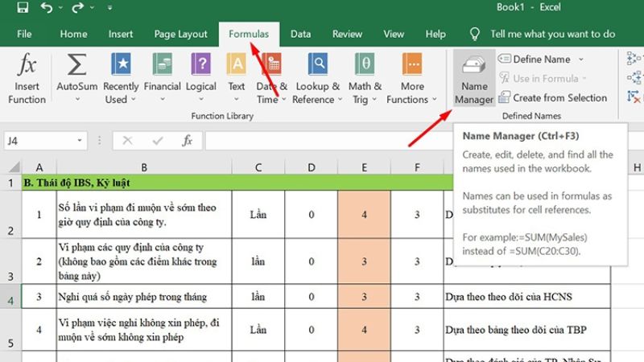Image resolution: width=644 pixels, height=362 pixels.
Task: Click orange cell E in 'Nghỉ quá số ngày' row
Action: (364, 296)
